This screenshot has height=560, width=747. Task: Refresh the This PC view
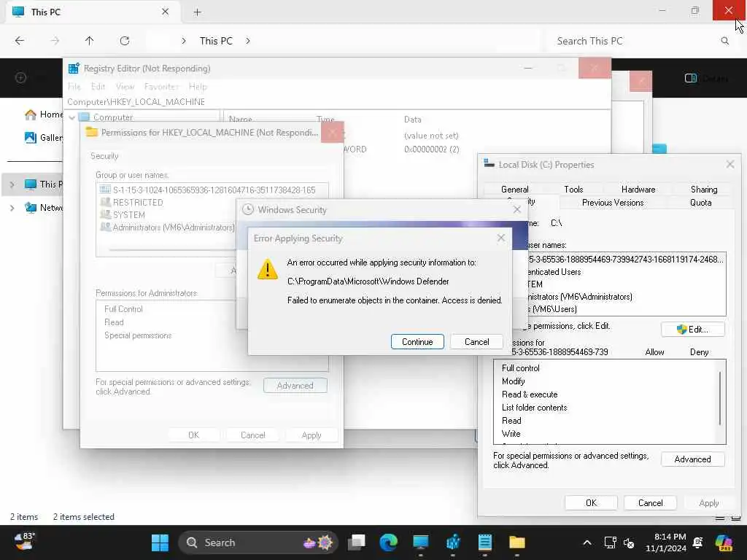125,41
